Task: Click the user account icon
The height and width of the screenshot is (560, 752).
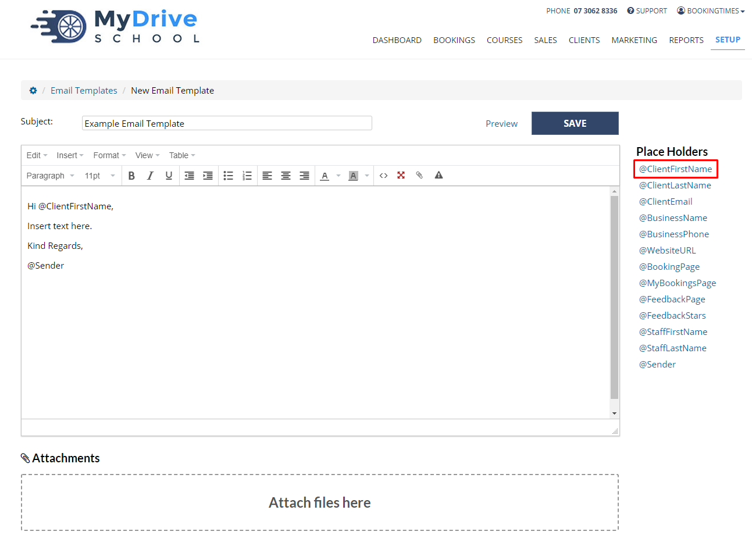Action: [681, 10]
